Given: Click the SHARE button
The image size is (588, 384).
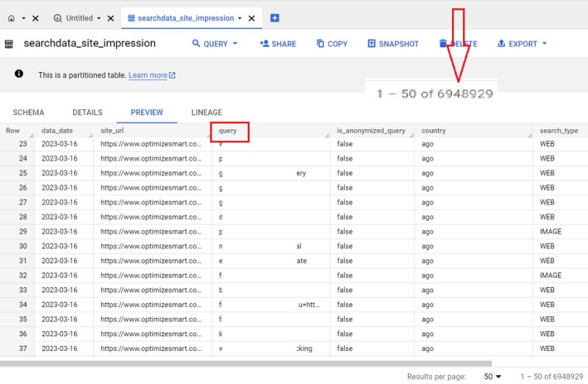Looking at the screenshot, I should click(278, 44).
